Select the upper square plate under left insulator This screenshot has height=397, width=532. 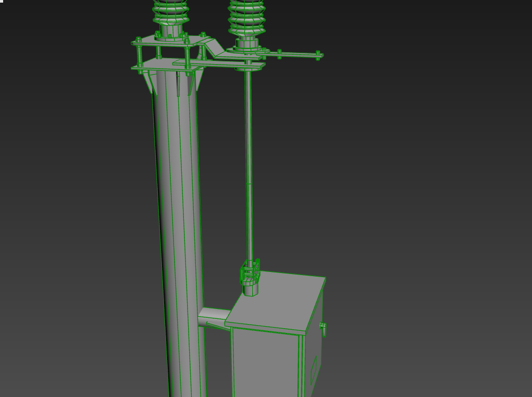pos(167,42)
